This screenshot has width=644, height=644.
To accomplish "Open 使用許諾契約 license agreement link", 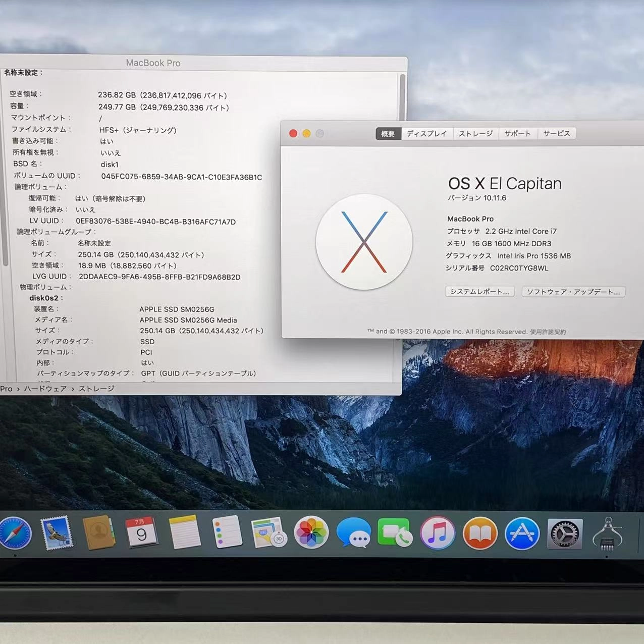I will coord(549,332).
